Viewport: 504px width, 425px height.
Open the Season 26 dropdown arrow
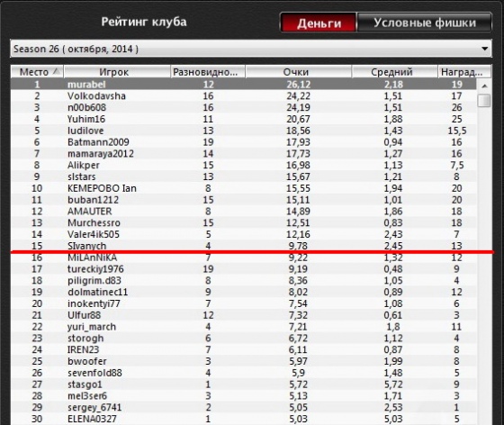484,49
